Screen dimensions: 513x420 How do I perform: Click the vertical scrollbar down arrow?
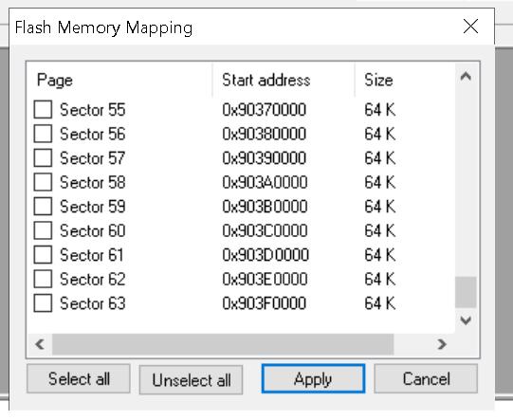click(466, 320)
